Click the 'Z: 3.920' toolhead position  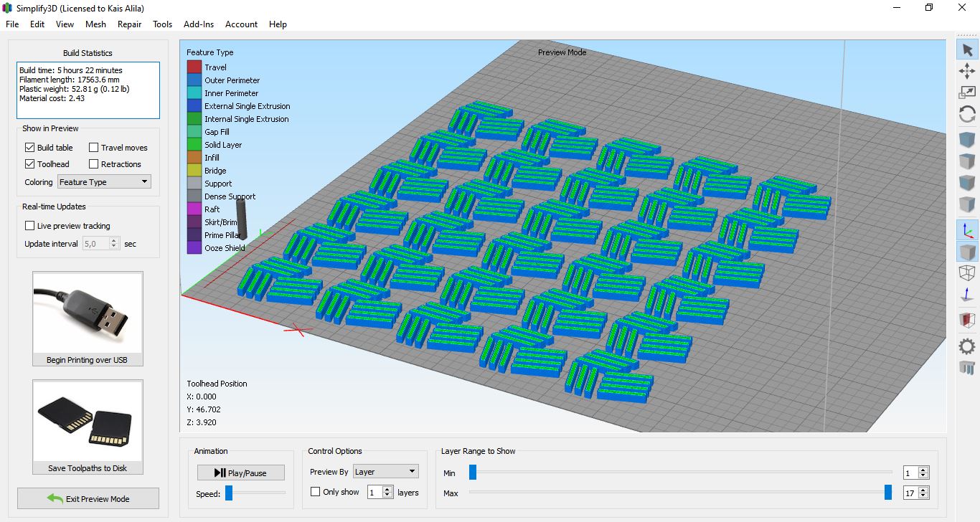(x=202, y=422)
